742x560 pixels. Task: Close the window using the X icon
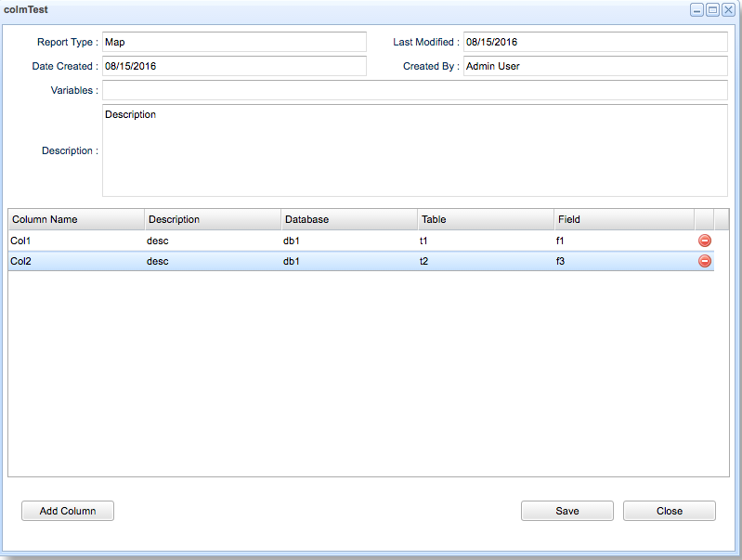pyautogui.click(x=728, y=9)
